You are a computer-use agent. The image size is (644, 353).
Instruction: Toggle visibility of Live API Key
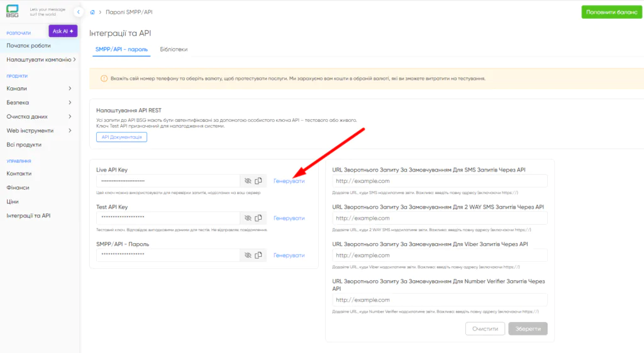(x=248, y=181)
